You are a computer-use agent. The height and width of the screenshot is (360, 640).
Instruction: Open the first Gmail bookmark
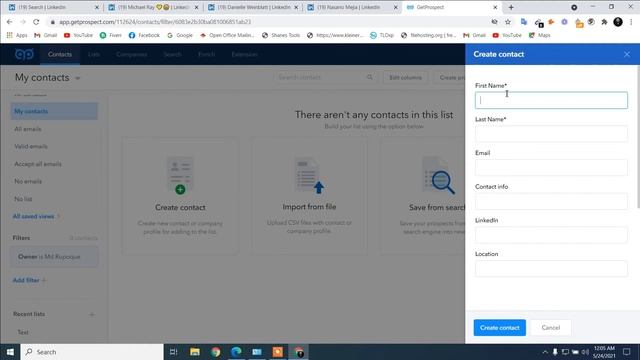(x=46, y=35)
